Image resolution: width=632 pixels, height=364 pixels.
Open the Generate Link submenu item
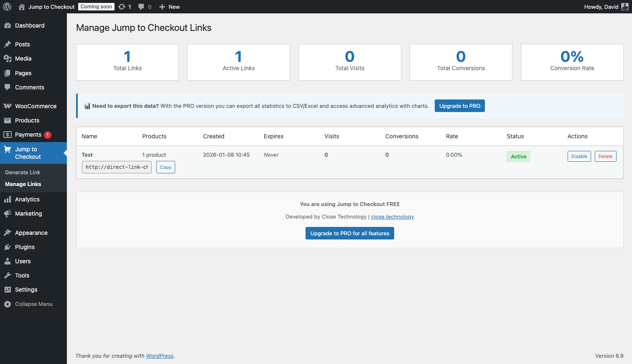[x=23, y=172]
